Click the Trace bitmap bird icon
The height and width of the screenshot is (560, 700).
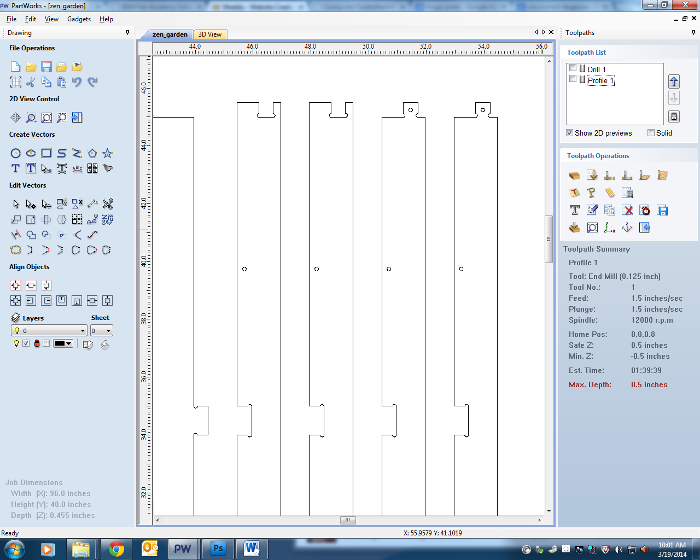108,168
